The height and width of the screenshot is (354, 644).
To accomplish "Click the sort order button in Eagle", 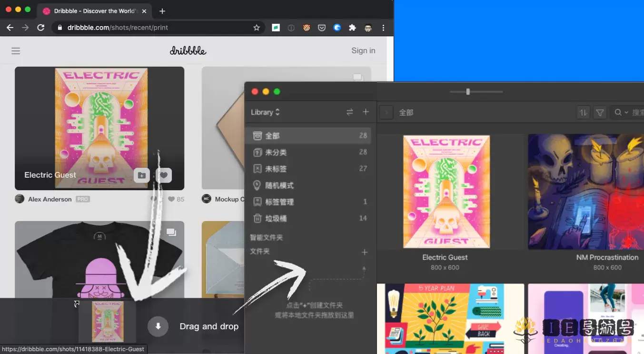I will 583,112.
